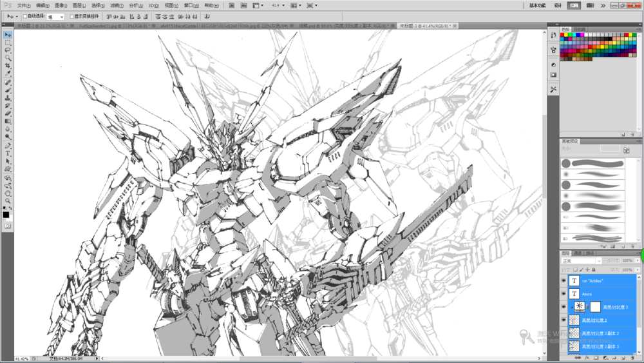This screenshot has height=363, width=644.
Task: Click the black foreground color swatch
Action: 6,215
